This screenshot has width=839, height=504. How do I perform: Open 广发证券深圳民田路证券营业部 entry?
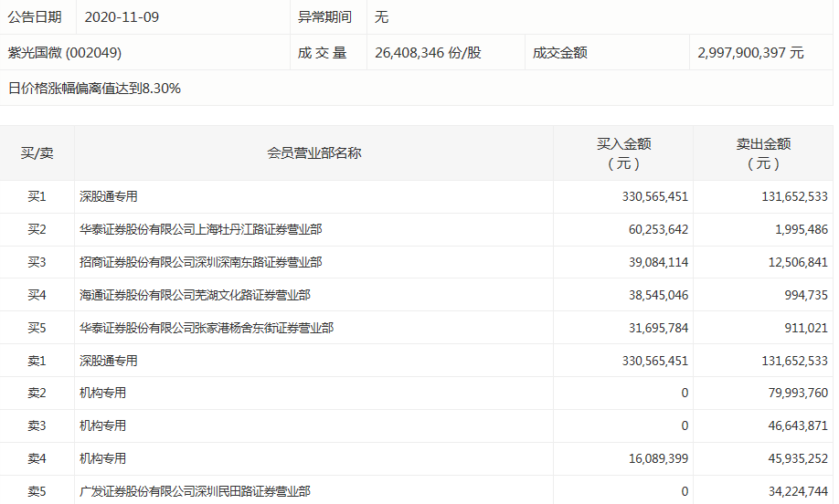tap(195, 492)
